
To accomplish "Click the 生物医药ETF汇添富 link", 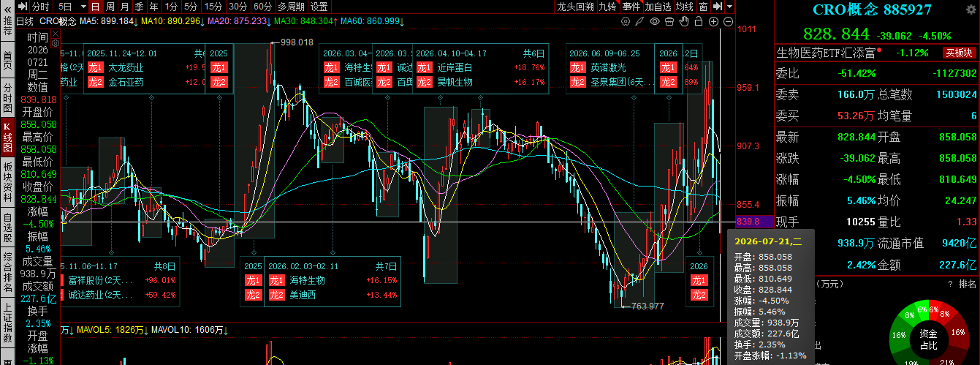I will [826, 53].
